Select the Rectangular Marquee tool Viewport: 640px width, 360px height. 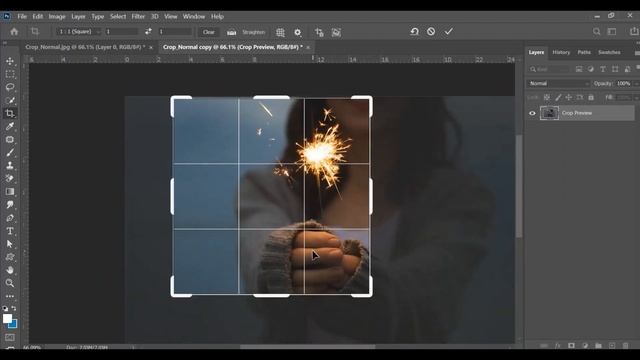[x=10, y=74]
